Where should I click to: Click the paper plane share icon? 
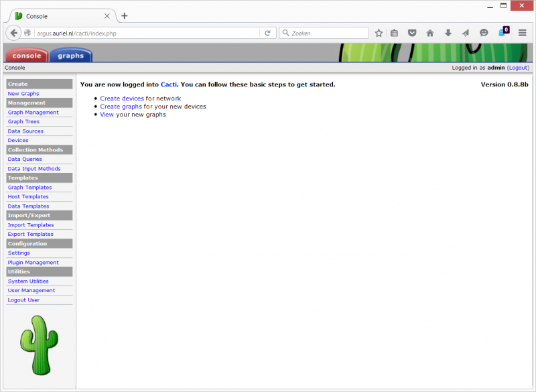pos(466,33)
